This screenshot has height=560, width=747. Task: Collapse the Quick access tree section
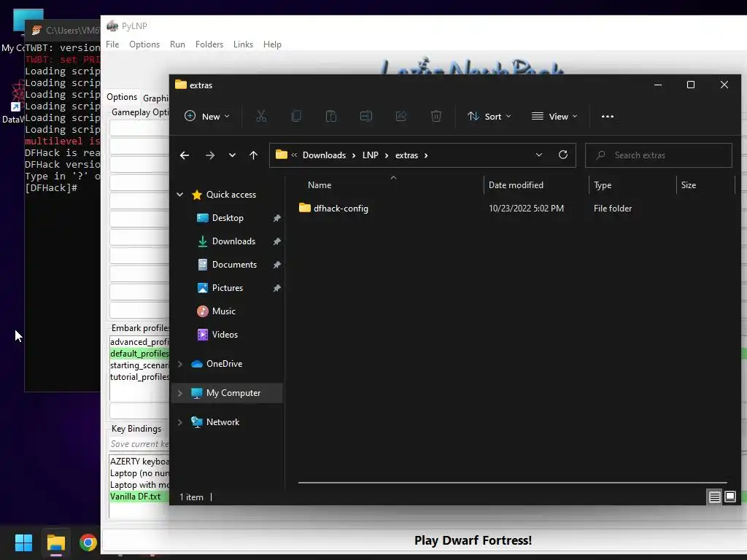(x=179, y=194)
